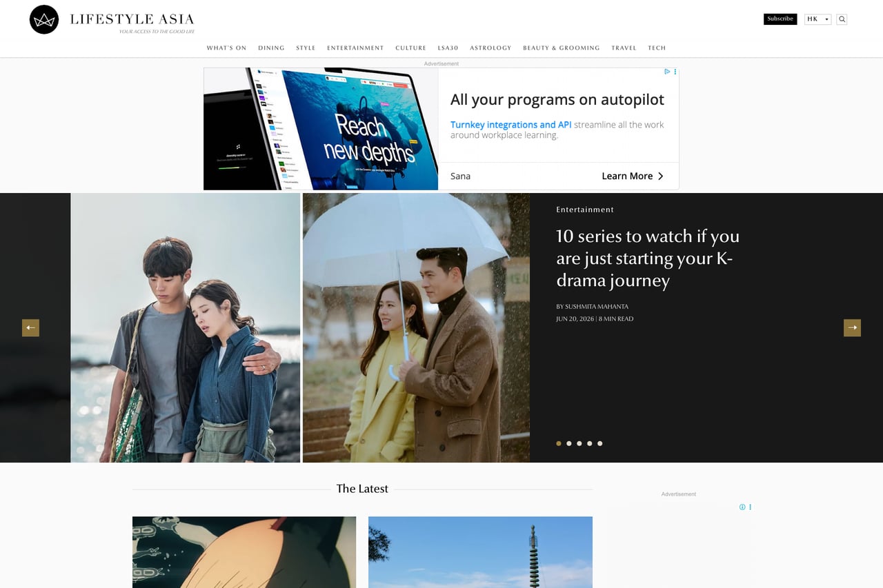Select the first carousel dot
The height and width of the screenshot is (588, 883).
(x=559, y=443)
